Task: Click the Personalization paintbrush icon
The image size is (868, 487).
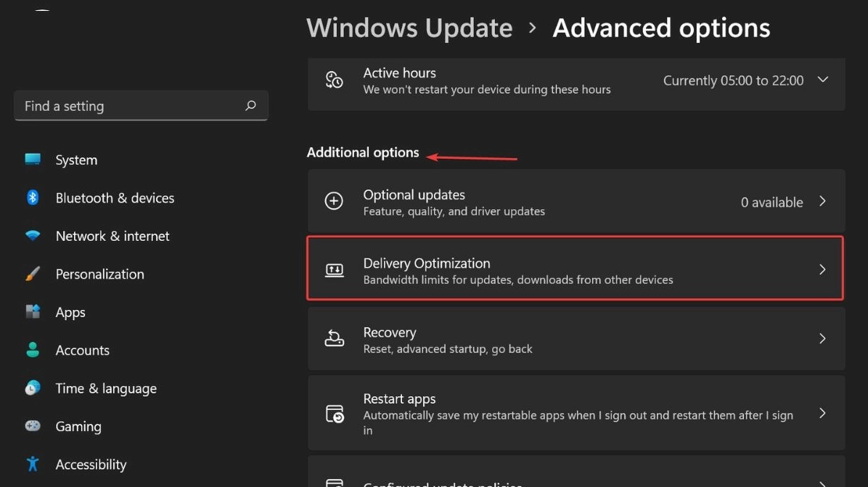Action: (x=33, y=274)
